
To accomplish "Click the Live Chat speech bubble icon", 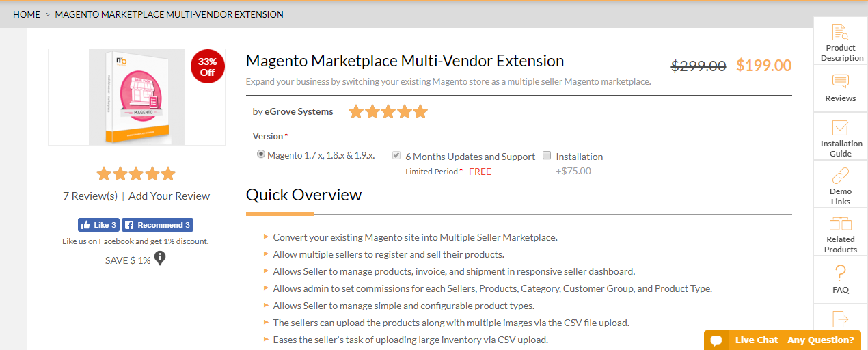I will pyautogui.click(x=716, y=340).
